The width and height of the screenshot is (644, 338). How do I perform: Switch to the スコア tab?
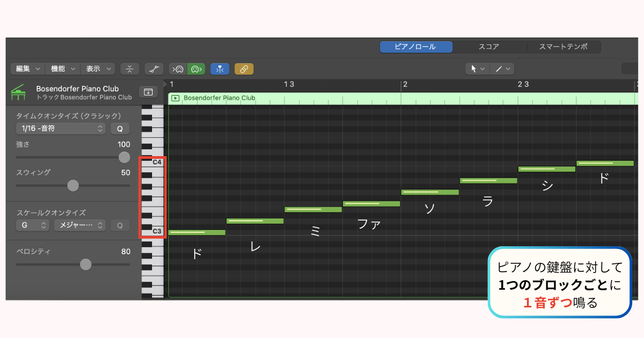[488, 47]
